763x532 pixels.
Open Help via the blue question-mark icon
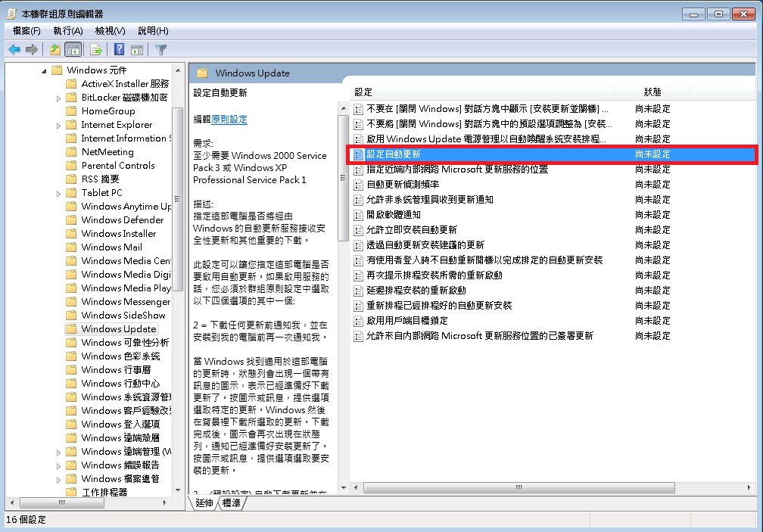pos(119,50)
